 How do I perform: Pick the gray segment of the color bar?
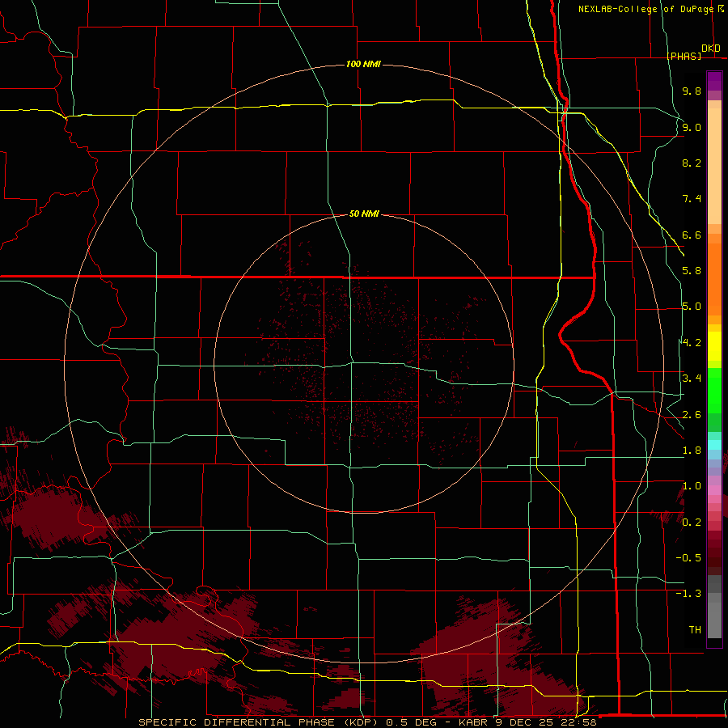click(x=714, y=607)
